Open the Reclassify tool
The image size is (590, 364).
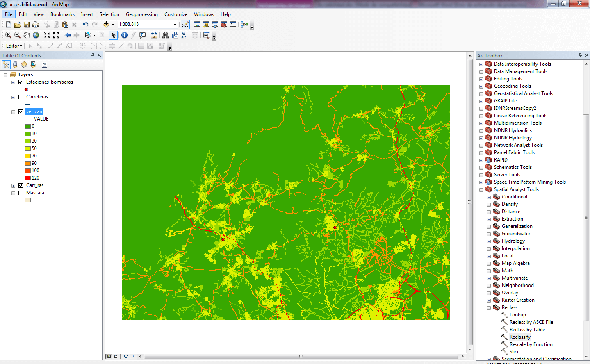point(519,337)
